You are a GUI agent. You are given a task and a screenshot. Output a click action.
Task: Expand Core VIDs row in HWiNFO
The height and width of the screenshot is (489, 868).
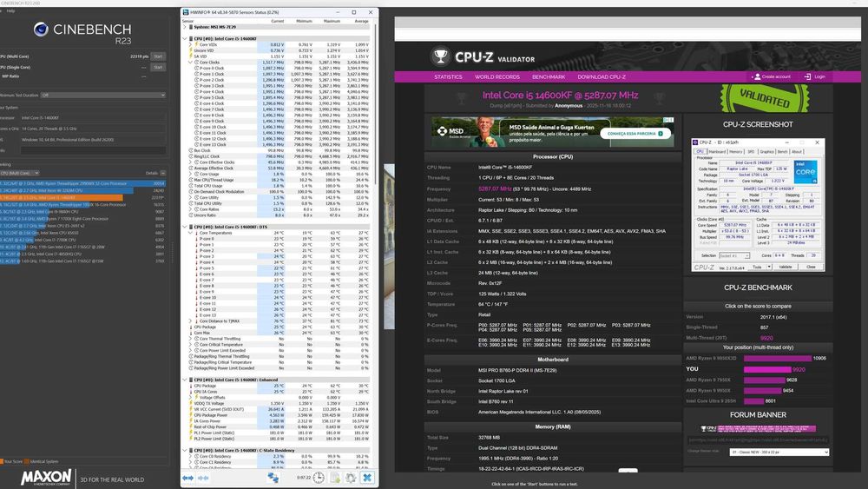point(191,44)
